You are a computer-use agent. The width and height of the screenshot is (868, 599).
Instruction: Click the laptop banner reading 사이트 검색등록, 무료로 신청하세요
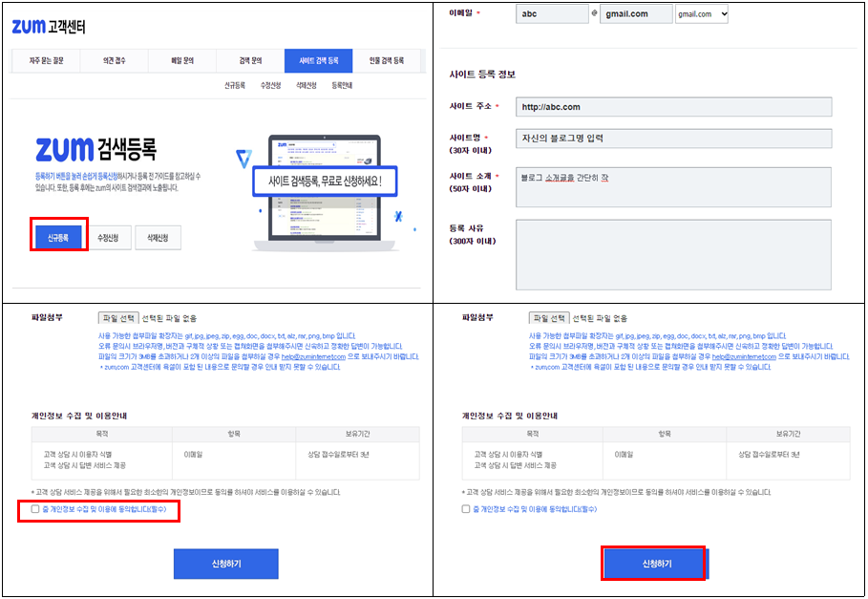click(325, 182)
